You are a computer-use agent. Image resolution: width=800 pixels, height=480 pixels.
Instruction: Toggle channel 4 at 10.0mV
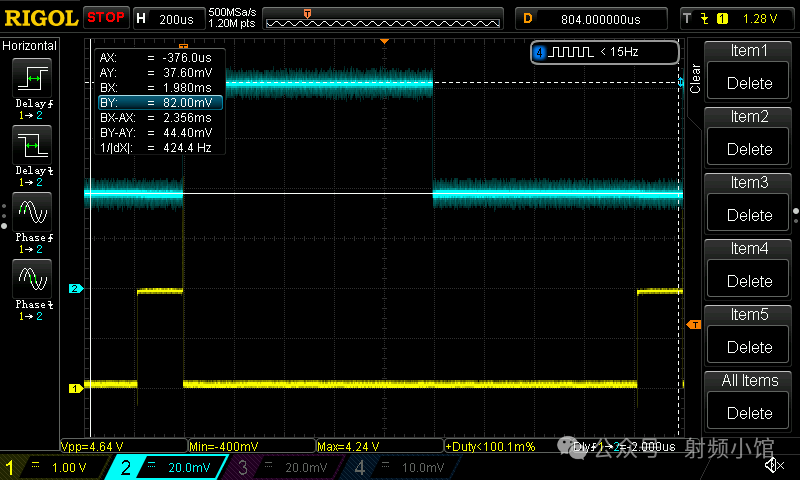(402, 467)
